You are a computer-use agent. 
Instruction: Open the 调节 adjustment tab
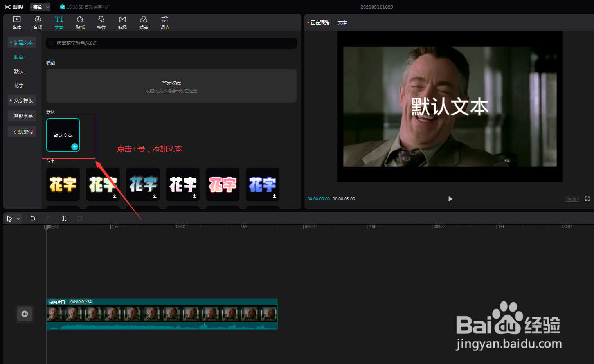[165, 23]
